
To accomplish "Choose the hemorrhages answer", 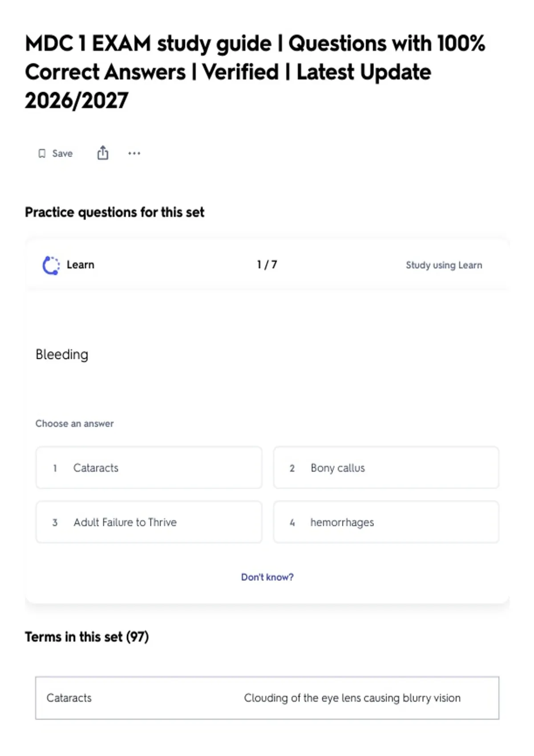I will [x=386, y=522].
